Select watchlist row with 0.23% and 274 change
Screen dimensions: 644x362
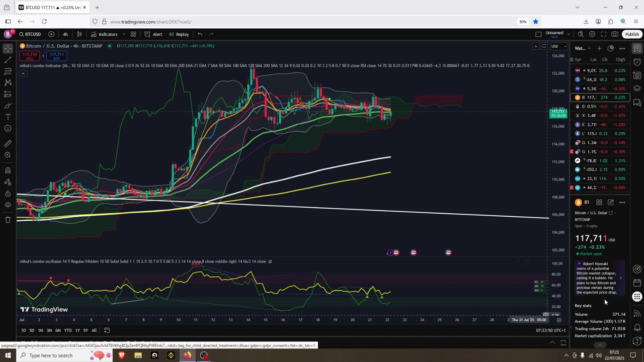pos(599,98)
